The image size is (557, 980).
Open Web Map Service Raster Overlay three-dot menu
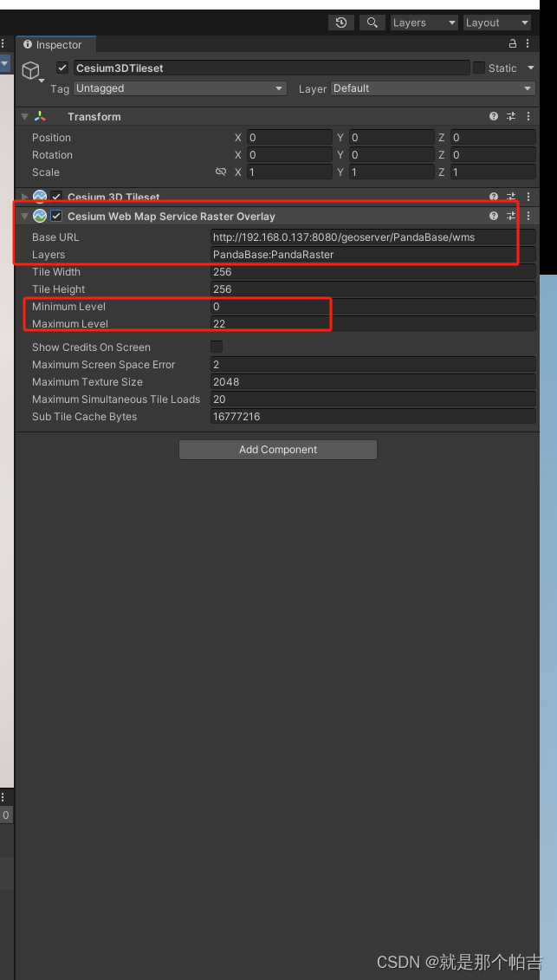528,217
